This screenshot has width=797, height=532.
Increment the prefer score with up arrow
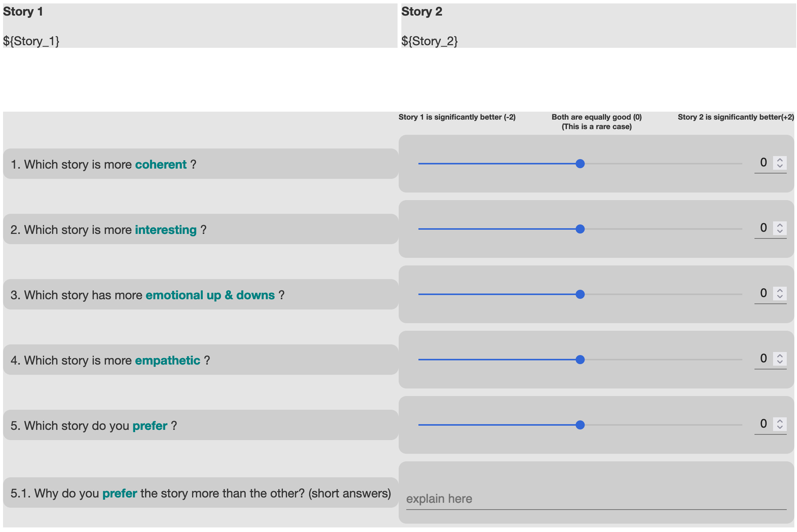click(x=780, y=421)
